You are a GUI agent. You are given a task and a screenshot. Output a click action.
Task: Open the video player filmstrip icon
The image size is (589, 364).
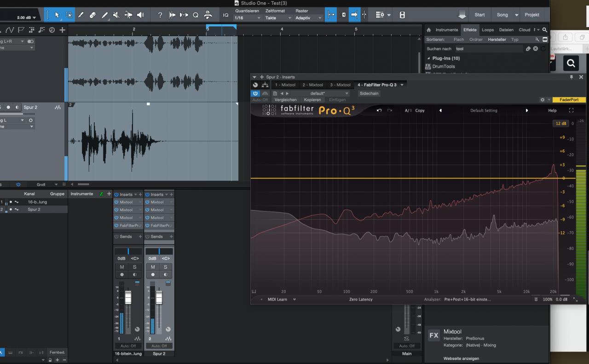[403, 15]
